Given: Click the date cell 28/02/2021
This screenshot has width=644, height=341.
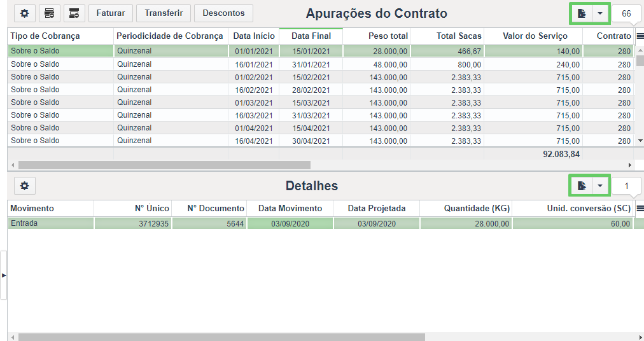Looking at the screenshot, I should coord(311,90).
